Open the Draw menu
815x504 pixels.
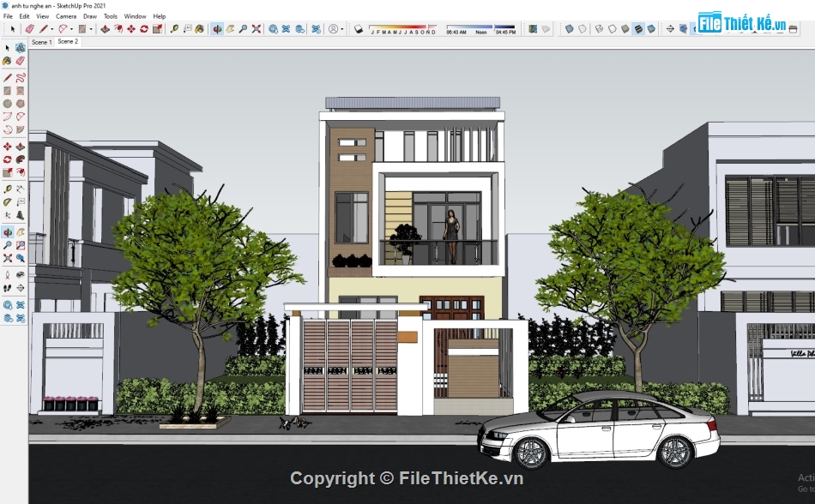click(90, 16)
